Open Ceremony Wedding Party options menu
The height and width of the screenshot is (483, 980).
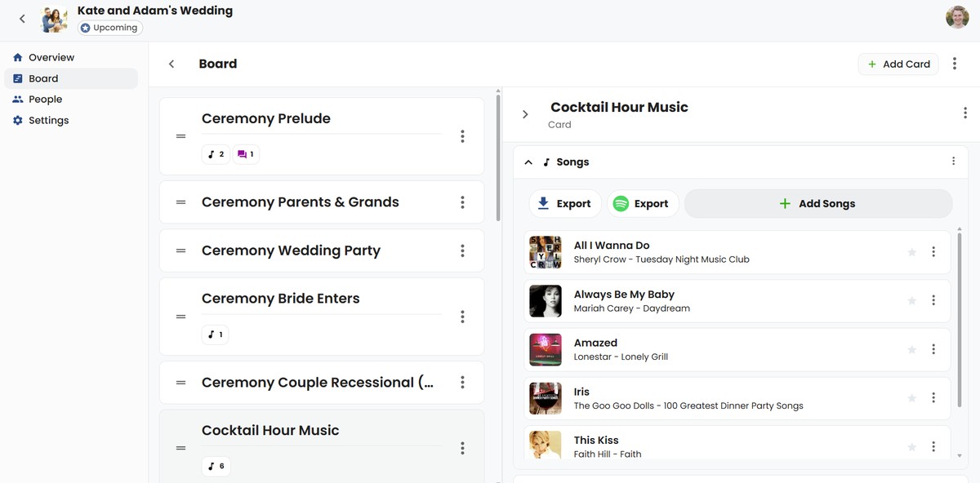coord(462,250)
